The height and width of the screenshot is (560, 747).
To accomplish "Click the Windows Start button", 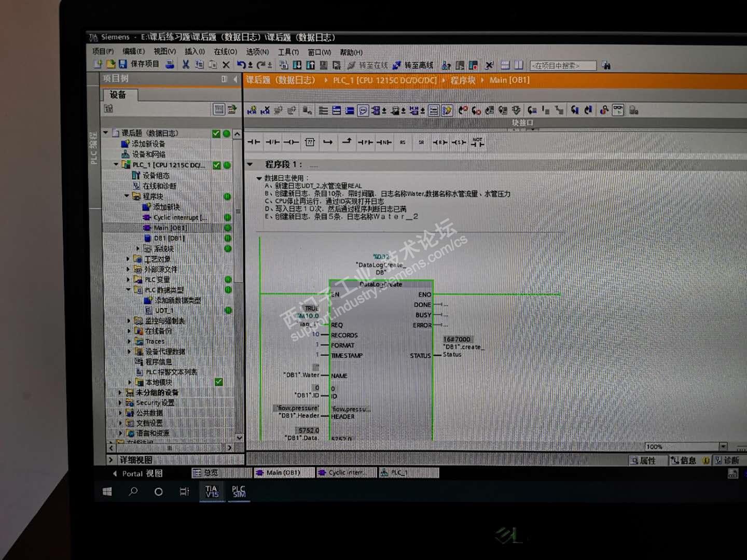I will tap(107, 491).
